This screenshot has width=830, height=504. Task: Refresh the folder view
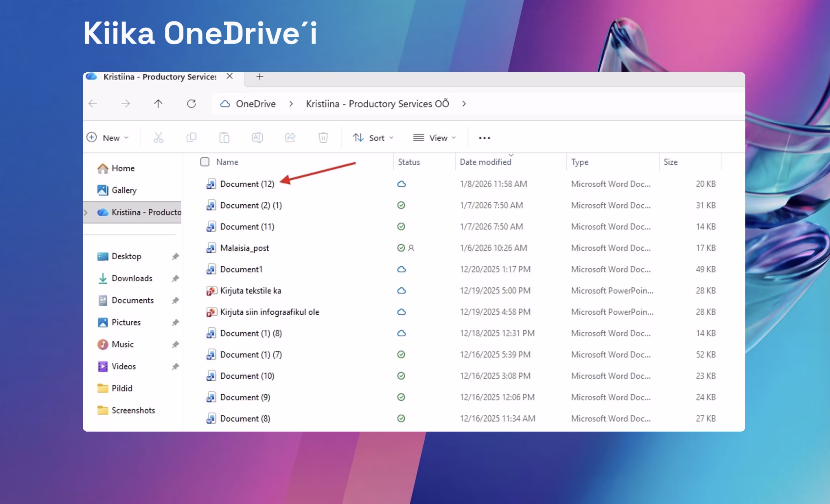point(191,104)
